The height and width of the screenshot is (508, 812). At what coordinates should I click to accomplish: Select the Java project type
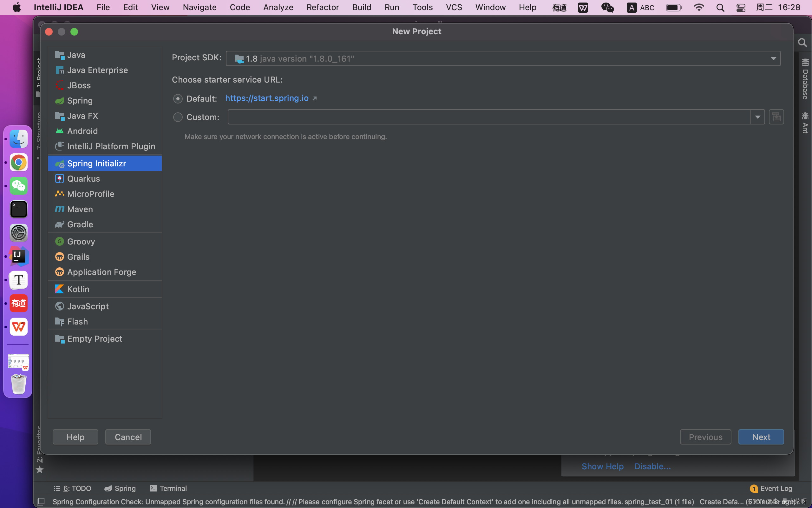tap(105, 55)
